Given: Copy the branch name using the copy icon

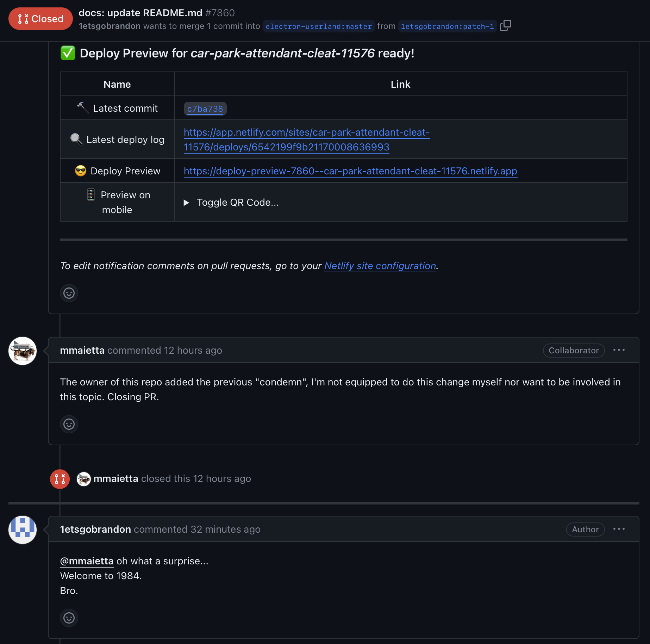Looking at the screenshot, I should [x=505, y=26].
